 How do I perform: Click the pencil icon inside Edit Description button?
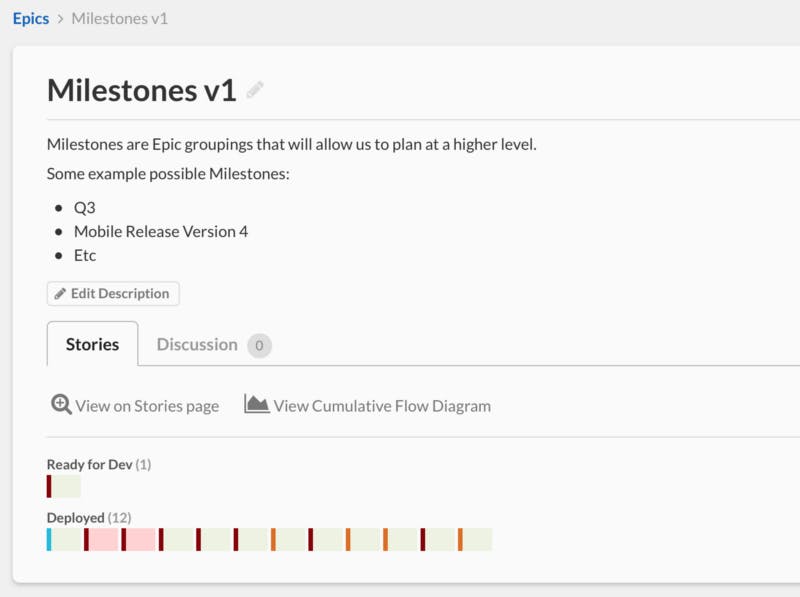59,293
